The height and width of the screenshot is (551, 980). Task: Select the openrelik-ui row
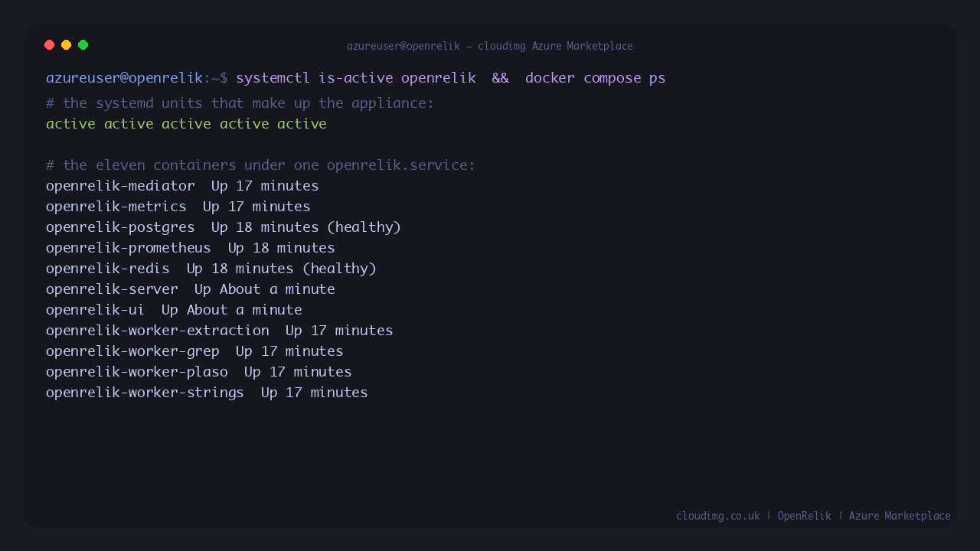[x=174, y=310]
